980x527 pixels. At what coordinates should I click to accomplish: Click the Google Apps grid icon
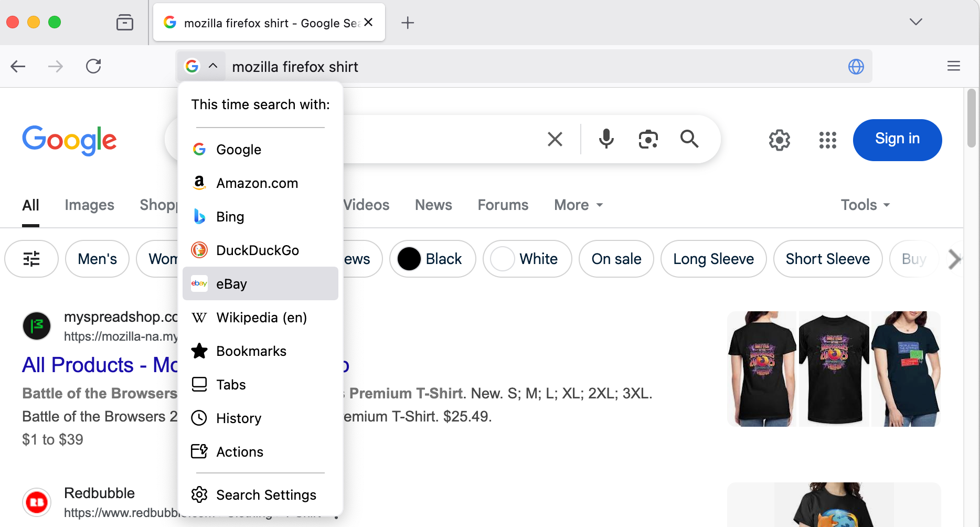827,140
